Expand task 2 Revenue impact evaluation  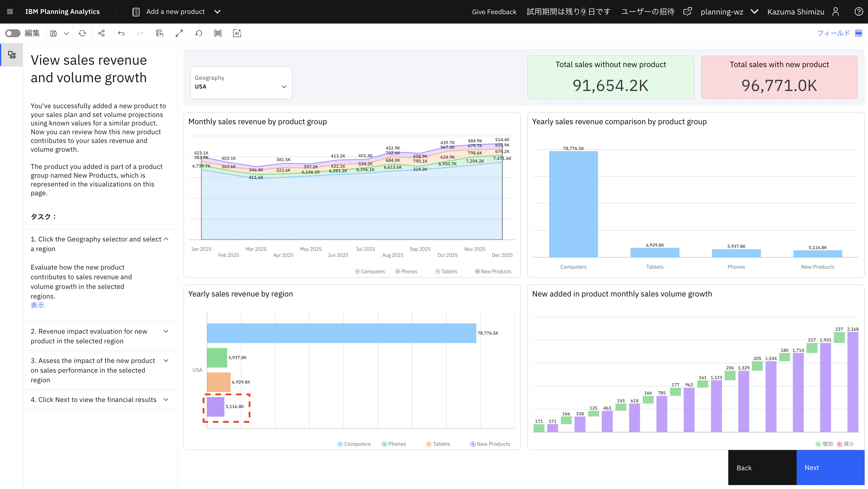tap(100, 336)
